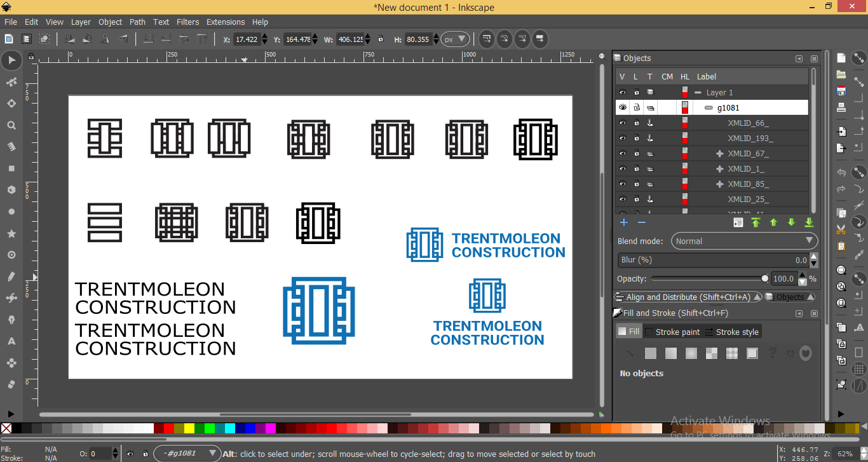Open the File menu
The image size is (868, 462).
click(11, 22)
